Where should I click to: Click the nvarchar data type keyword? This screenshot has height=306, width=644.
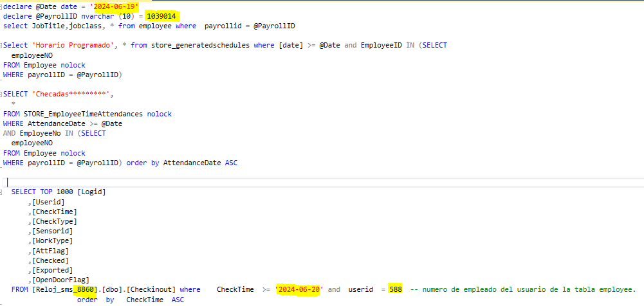click(x=98, y=17)
